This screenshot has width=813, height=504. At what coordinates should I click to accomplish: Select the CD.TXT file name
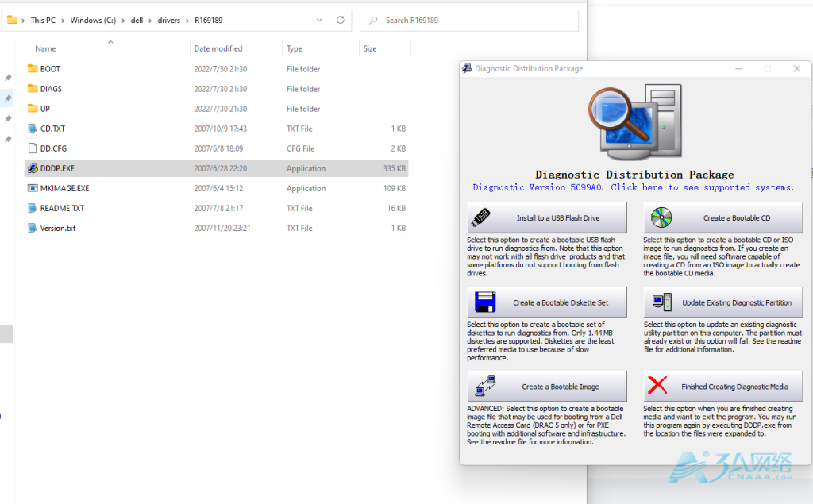click(x=53, y=129)
